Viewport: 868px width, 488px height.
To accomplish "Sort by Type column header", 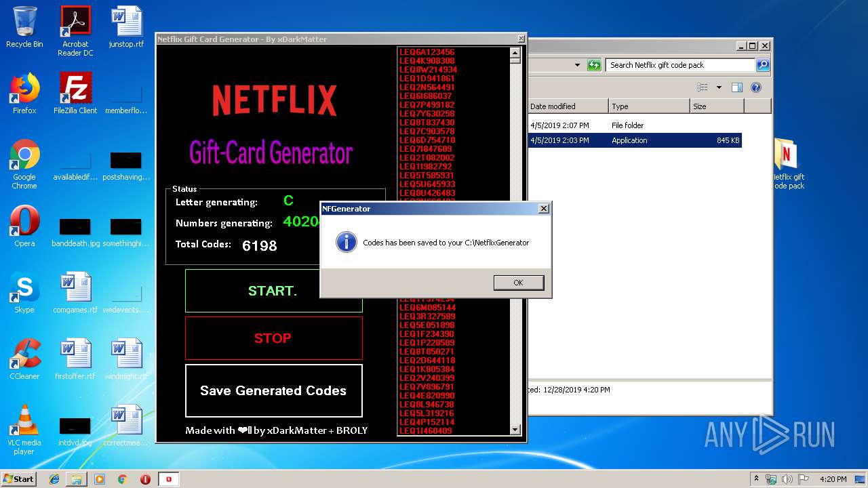I will (x=649, y=106).
